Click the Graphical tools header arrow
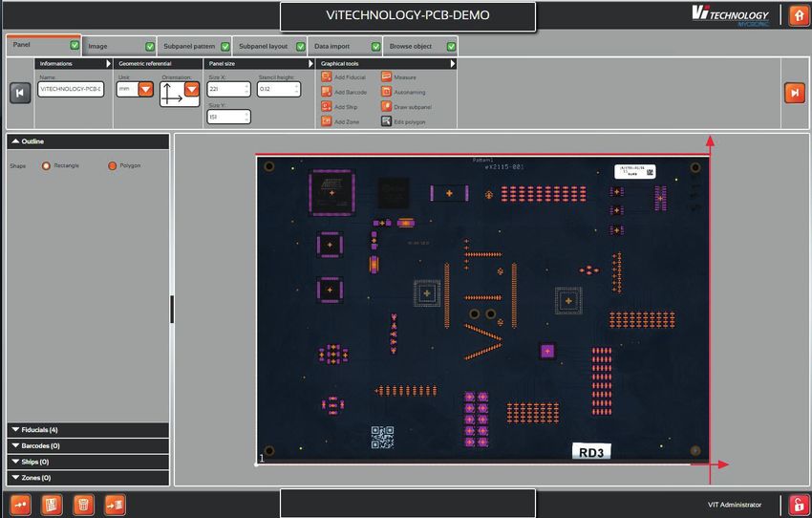The image size is (812, 518). pos(453,64)
